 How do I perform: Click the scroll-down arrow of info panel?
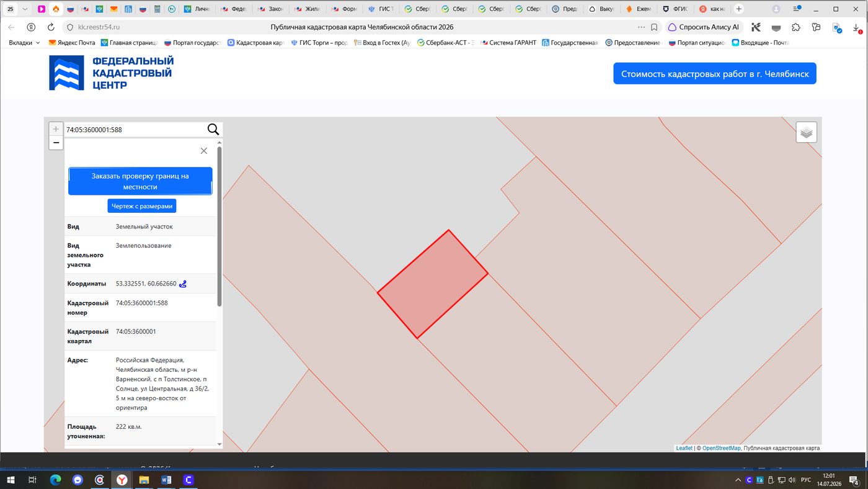click(x=219, y=444)
